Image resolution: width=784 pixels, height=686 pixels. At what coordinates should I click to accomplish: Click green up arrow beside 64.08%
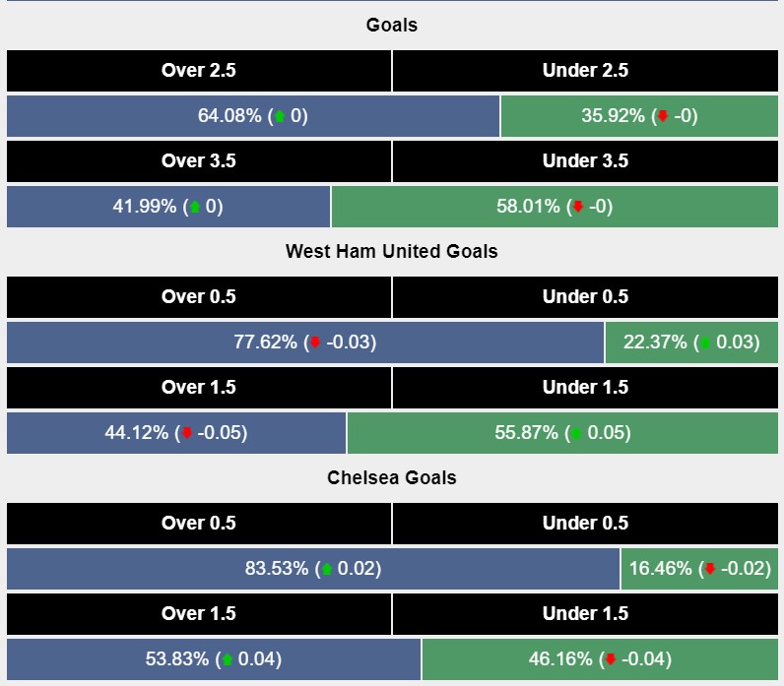point(279,116)
